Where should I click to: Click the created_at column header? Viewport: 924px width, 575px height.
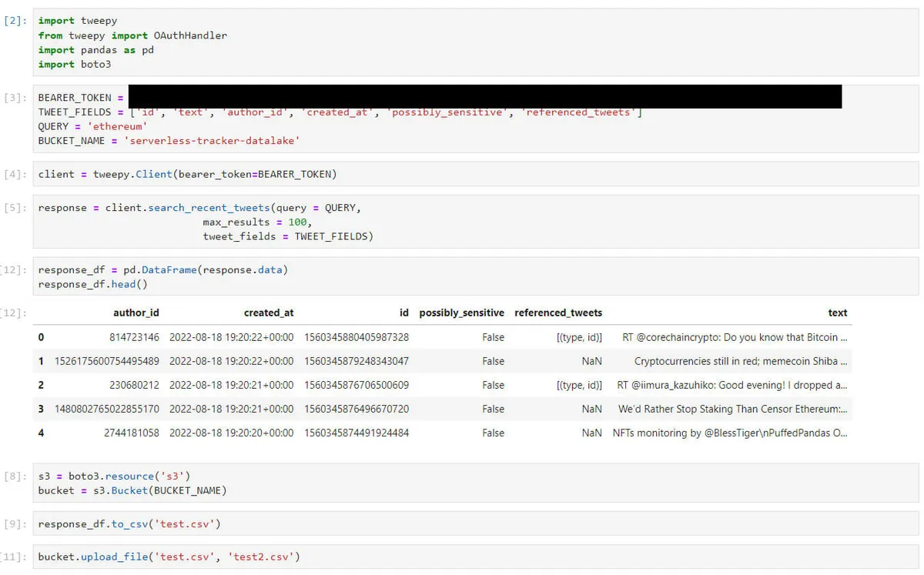(269, 313)
